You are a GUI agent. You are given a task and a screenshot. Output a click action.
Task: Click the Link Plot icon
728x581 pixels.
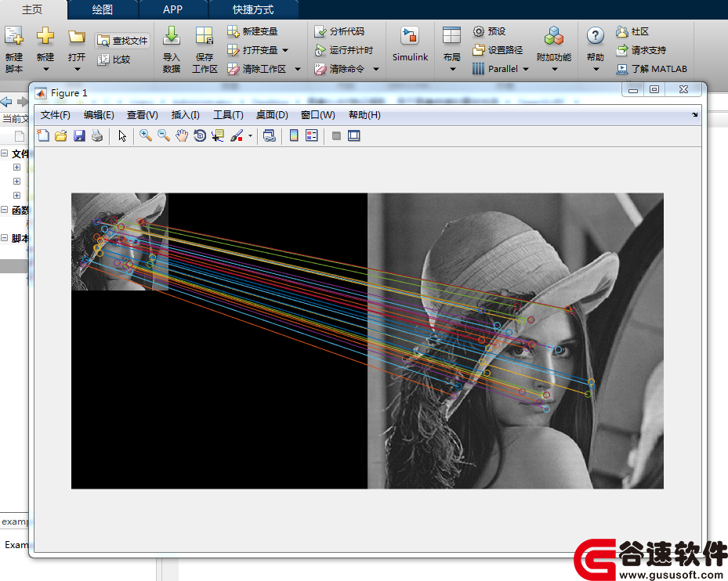pos(270,135)
